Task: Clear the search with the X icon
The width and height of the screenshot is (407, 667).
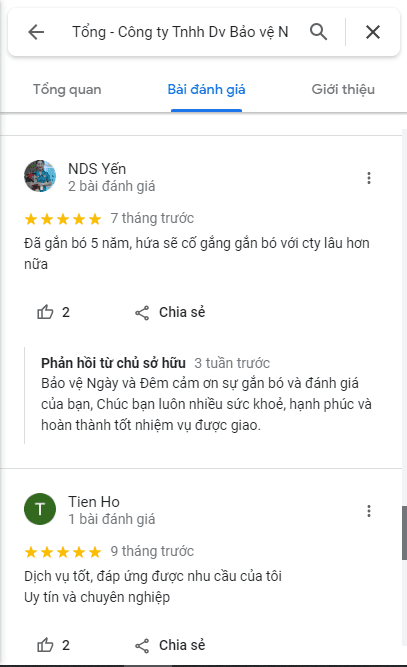Action: click(x=373, y=32)
